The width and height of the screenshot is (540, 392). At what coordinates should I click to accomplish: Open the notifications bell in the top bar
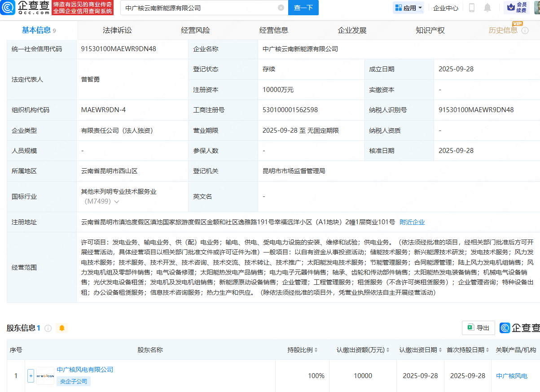point(487,8)
